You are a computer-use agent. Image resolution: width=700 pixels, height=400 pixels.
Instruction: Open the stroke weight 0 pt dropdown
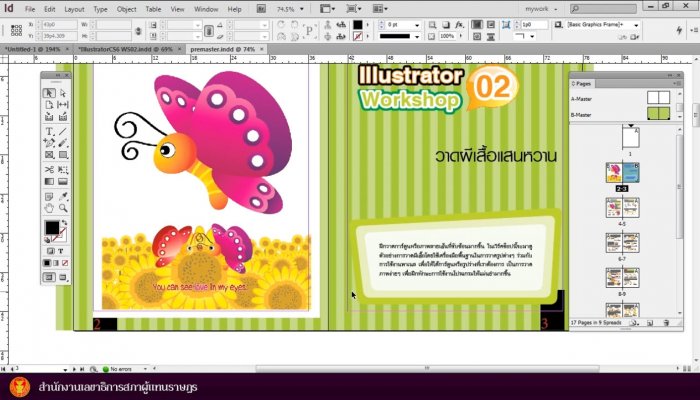click(417, 25)
